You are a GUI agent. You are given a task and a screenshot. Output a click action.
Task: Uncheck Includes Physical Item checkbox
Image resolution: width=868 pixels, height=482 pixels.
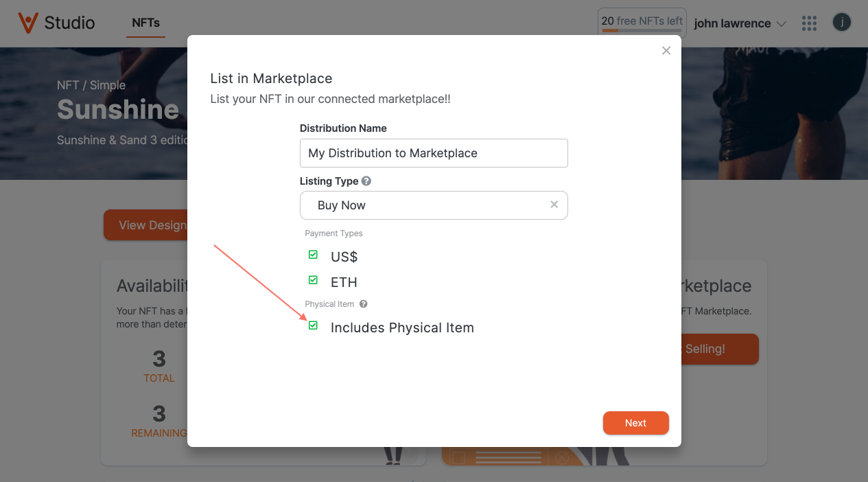pyautogui.click(x=313, y=325)
